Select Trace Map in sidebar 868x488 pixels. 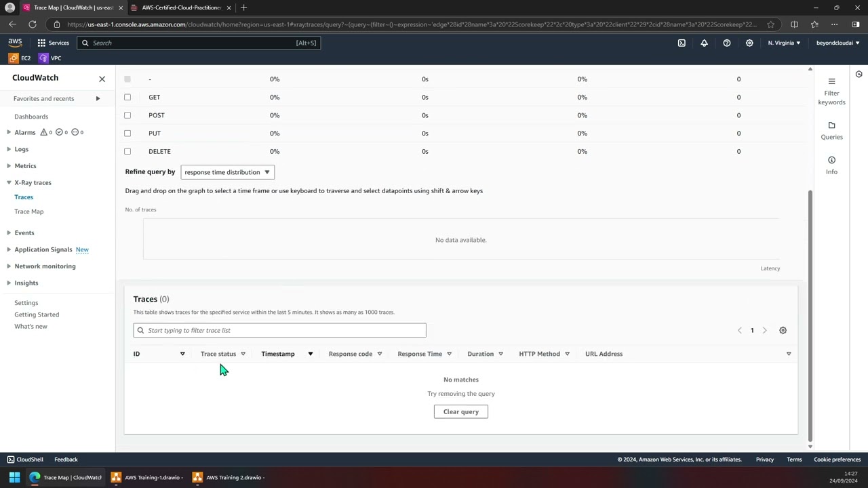pyautogui.click(x=29, y=211)
